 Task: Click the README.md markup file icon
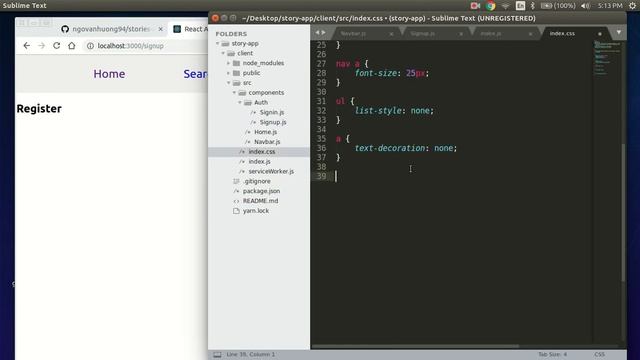(236, 201)
